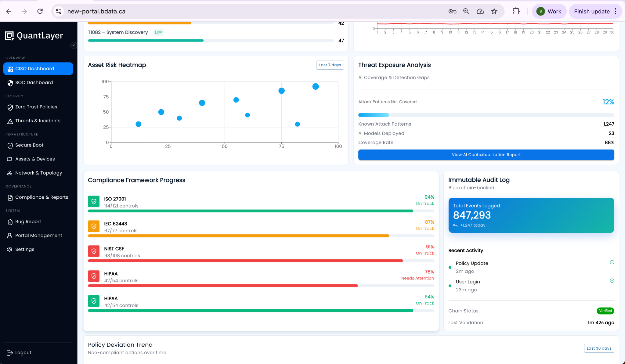Click the browser extensions puzzle icon
This screenshot has width=625, height=364.
(516, 11)
